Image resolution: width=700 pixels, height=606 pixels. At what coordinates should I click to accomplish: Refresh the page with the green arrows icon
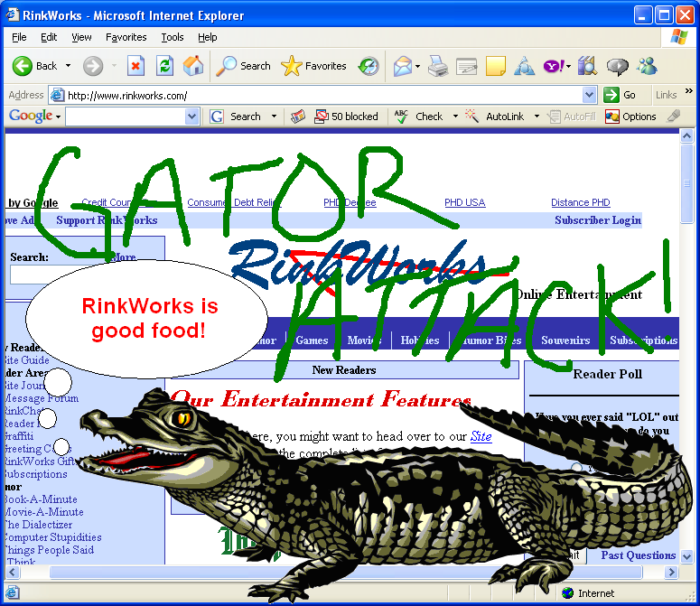click(x=164, y=67)
